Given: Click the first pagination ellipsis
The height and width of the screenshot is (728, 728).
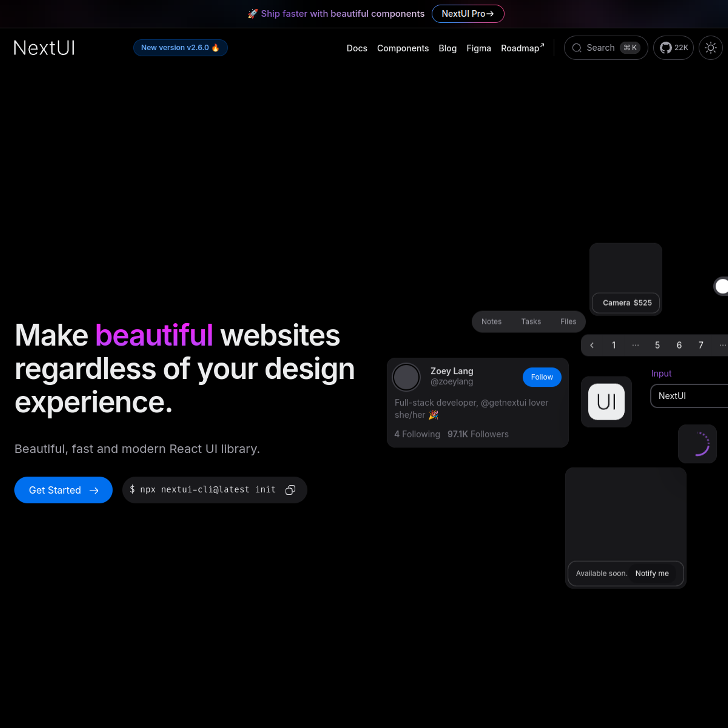Looking at the screenshot, I should click(636, 345).
